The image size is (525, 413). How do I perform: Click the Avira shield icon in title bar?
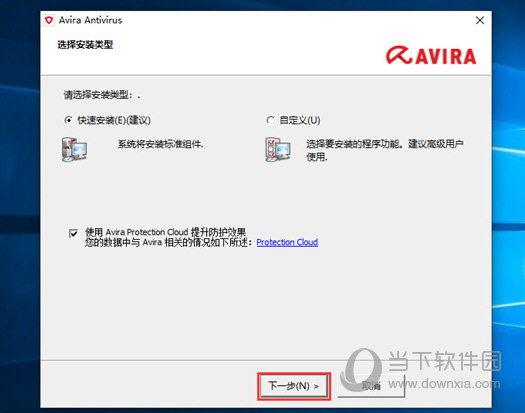point(49,20)
